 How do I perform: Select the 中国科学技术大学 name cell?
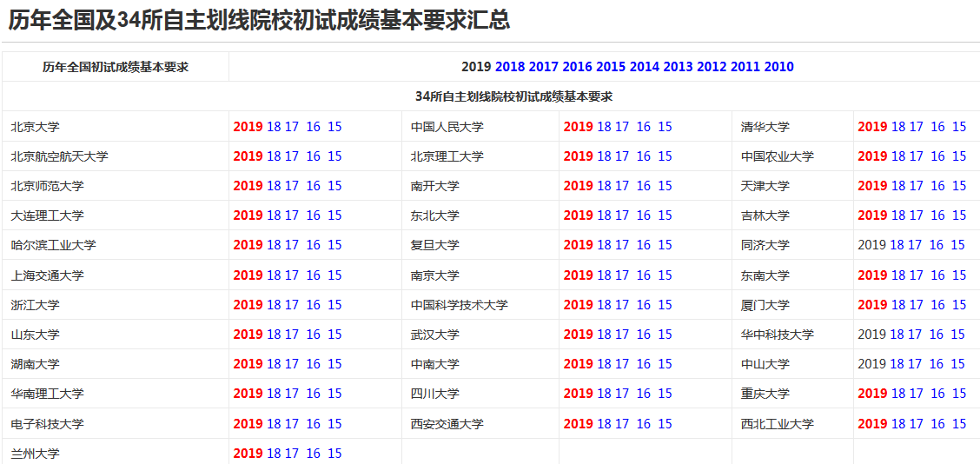point(480,305)
